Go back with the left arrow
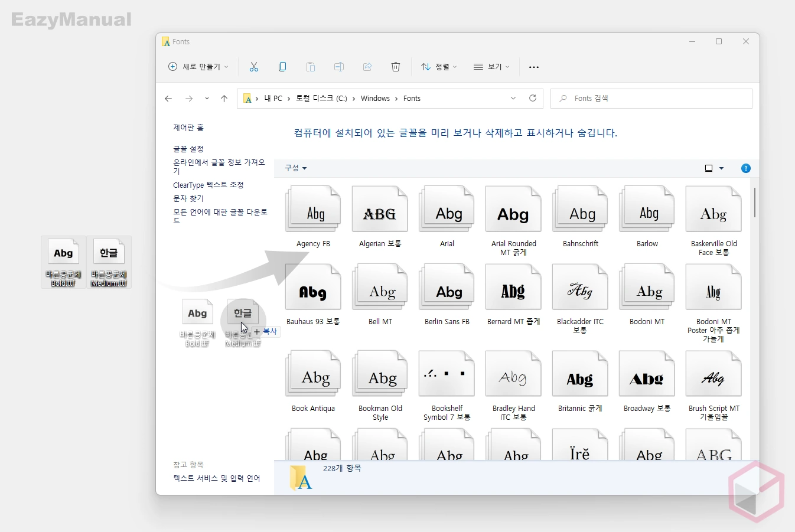 point(168,99)
